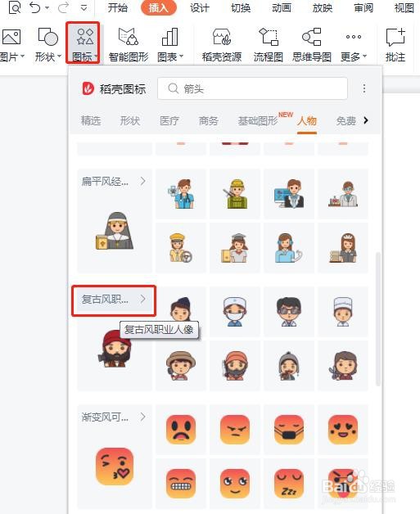Switch to the 视图 ribbon tab

(x=404, y=7)
